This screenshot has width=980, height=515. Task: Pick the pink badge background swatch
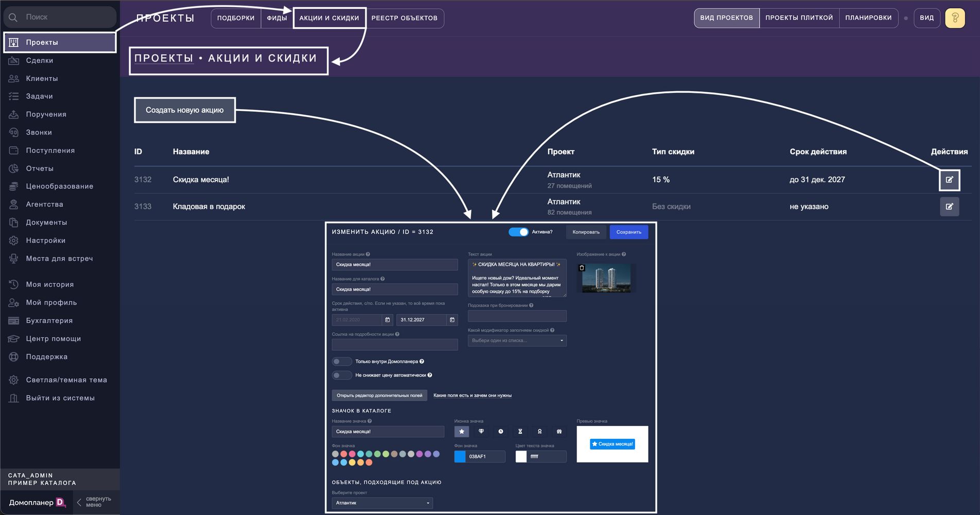352,454
